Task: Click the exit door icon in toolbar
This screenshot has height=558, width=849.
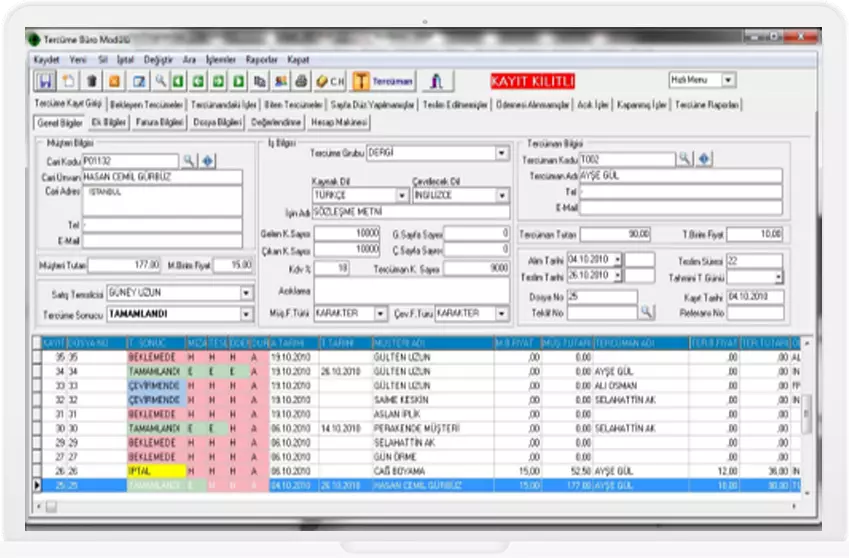Action: pyautogui.click(x=436, y=81)
